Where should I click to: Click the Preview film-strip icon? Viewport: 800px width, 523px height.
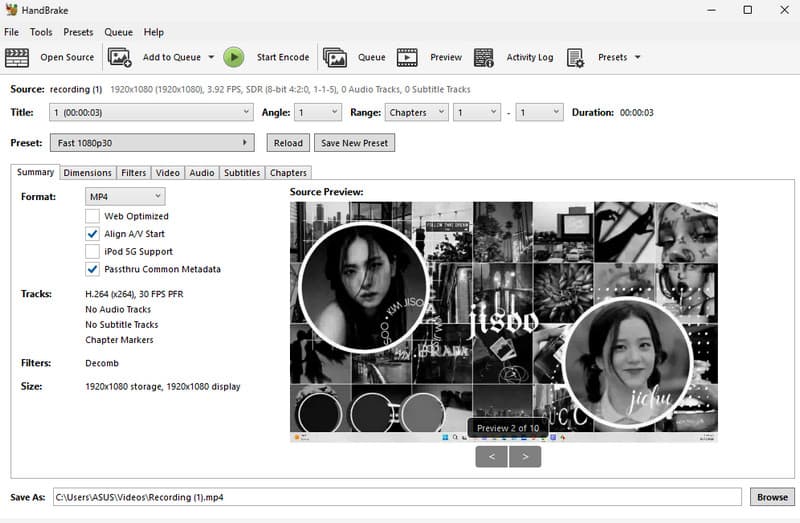(x=407, y=57)
